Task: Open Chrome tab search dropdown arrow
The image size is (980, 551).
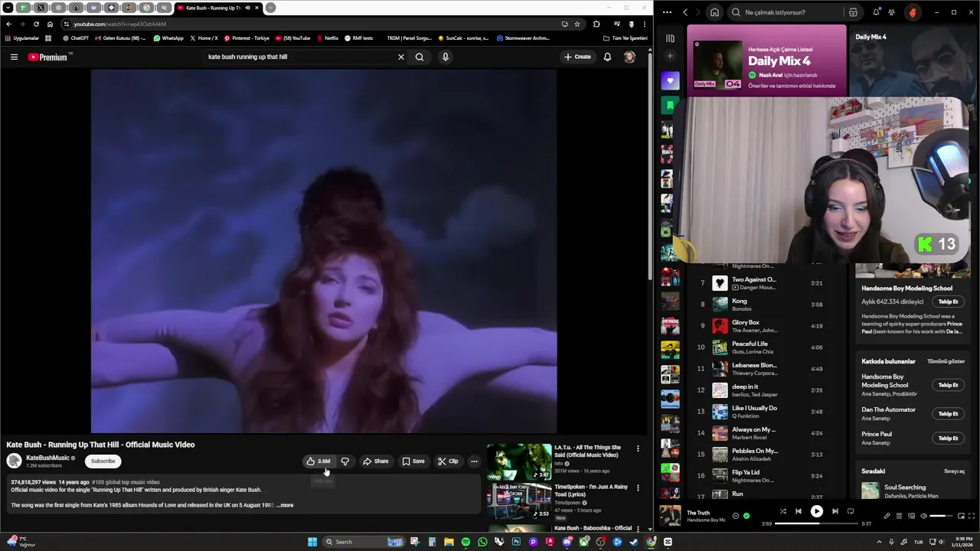Action: tap(8, 8)
